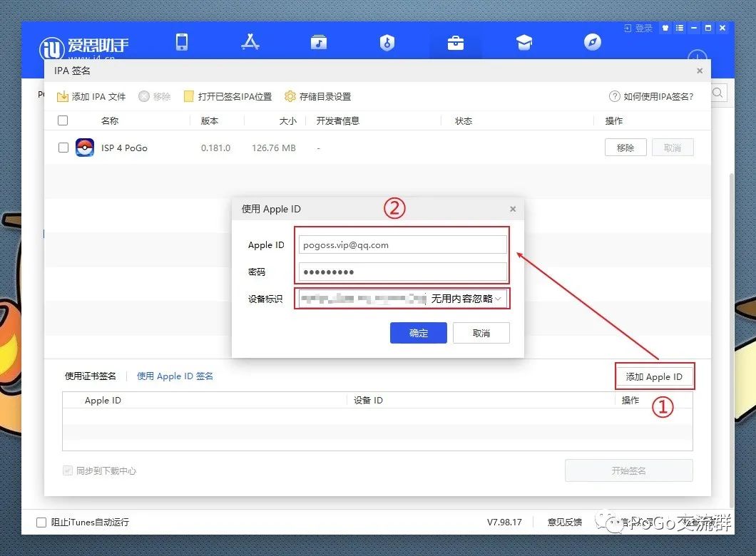The width and height of the screenshot is (756, 556).
Task: Click the download center circle icon
Action: pyautogui.click(x=698, y=57)
